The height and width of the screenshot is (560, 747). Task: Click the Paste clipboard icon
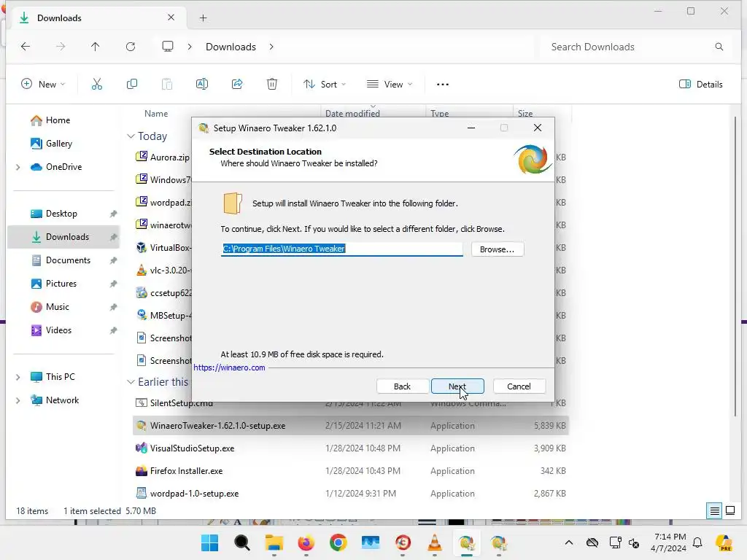167,85
